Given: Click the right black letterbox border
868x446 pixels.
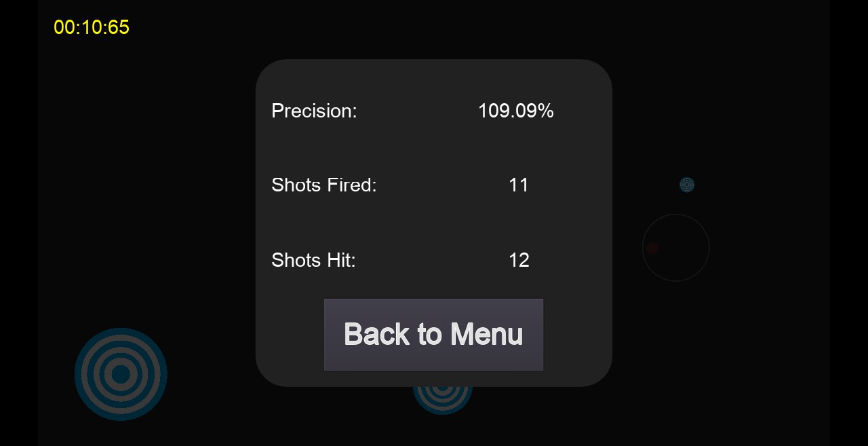Looking at the screenshot, I should click(x=849, y=223).
